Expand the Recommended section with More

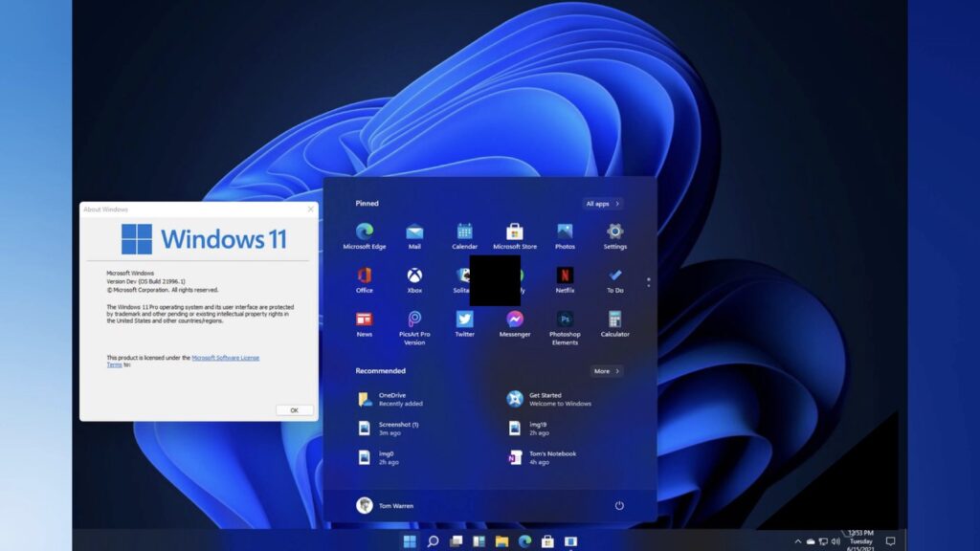[607, 371]
